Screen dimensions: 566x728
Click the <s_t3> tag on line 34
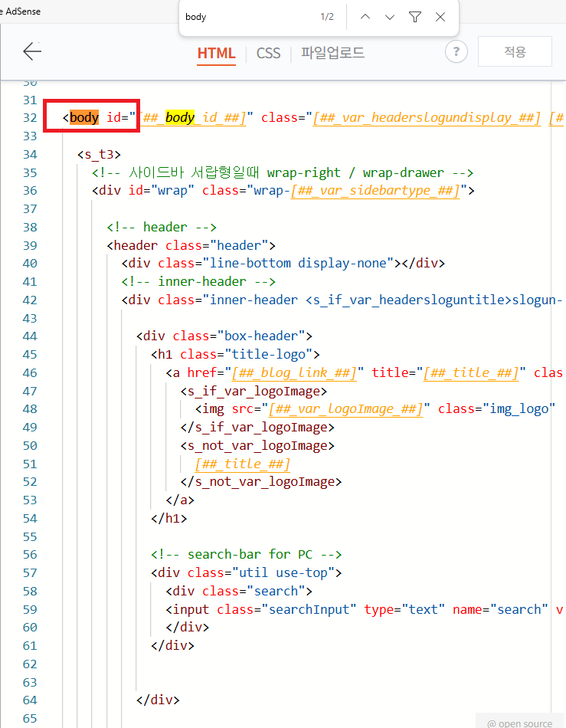tap(100, 154)
